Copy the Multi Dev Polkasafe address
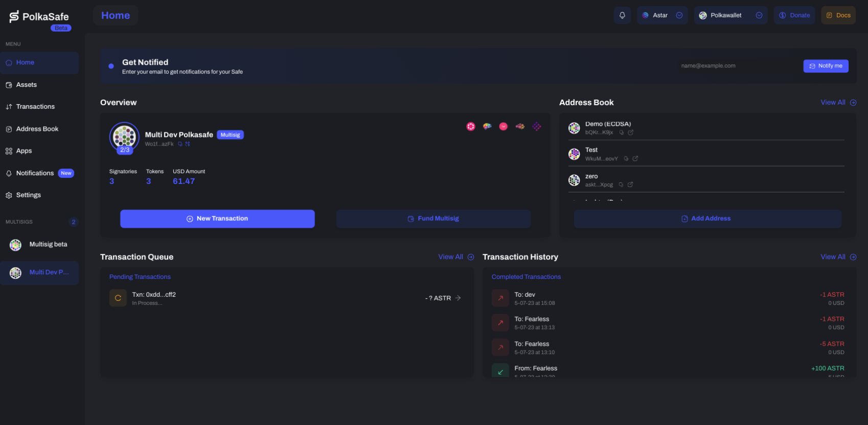Viewport: 868px width, 425px height. click(180, 144)
